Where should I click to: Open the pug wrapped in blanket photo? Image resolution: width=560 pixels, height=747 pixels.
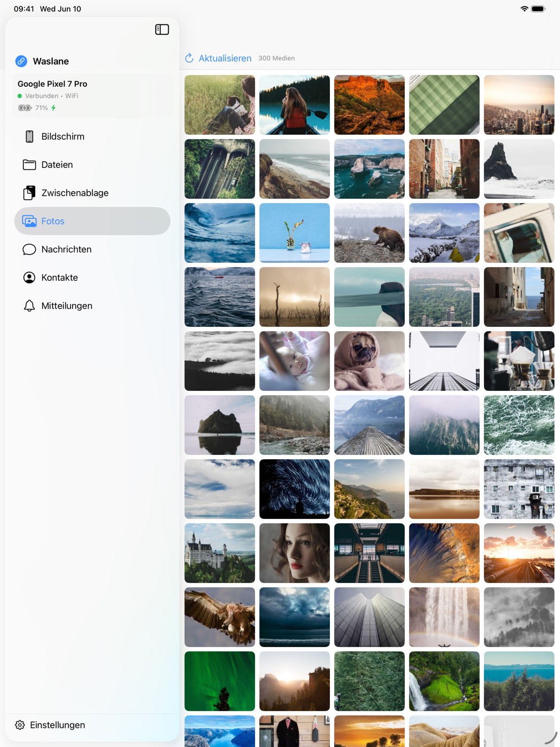370,361
